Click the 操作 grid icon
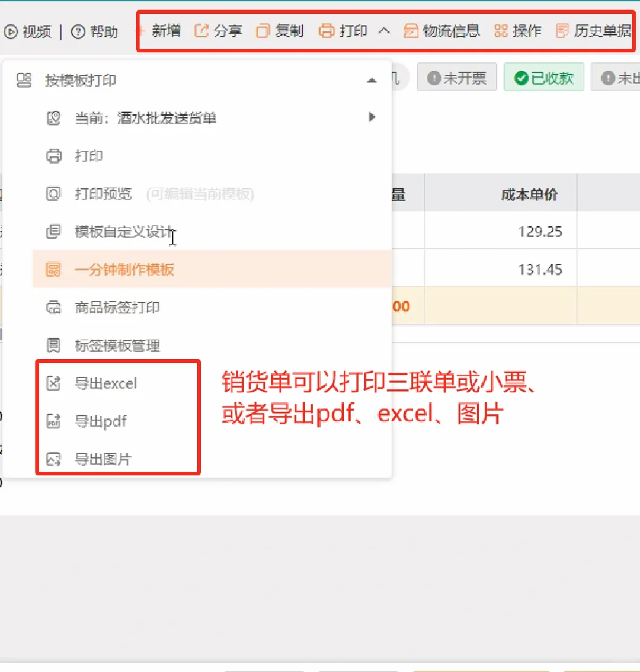The image size is (640, 672). pyautogui.click(x=501, y=31)
